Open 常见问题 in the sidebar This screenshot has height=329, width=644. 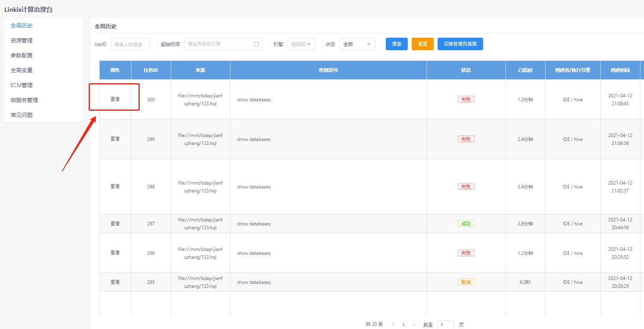coord(22,115)
